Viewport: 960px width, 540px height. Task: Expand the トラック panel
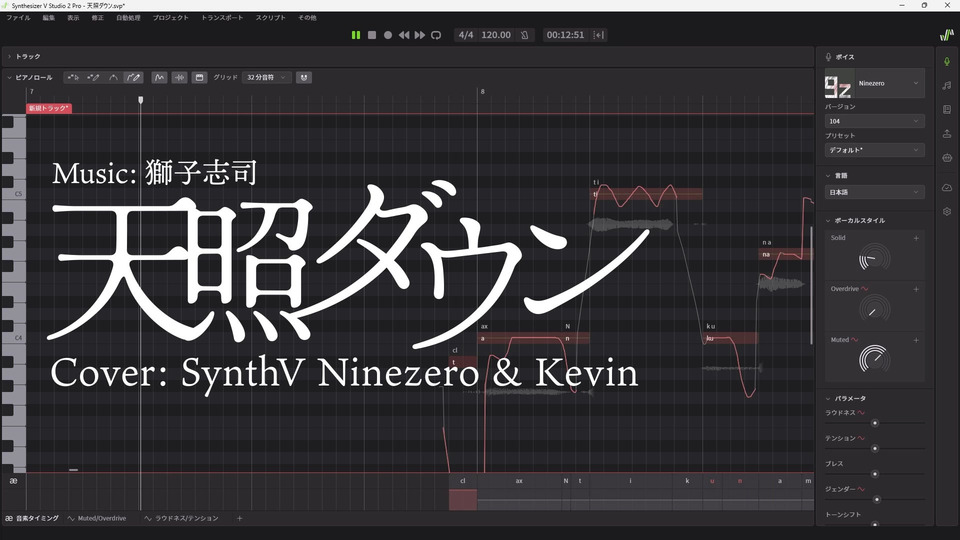click(x=10, y=56)
